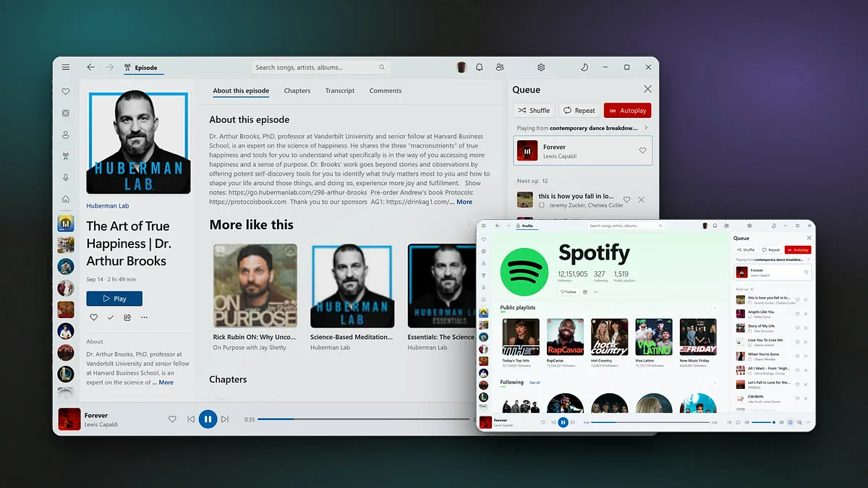Open artists person icon in Episode sidebar
This screenshot has width=868, height=488.
[66, 135]
